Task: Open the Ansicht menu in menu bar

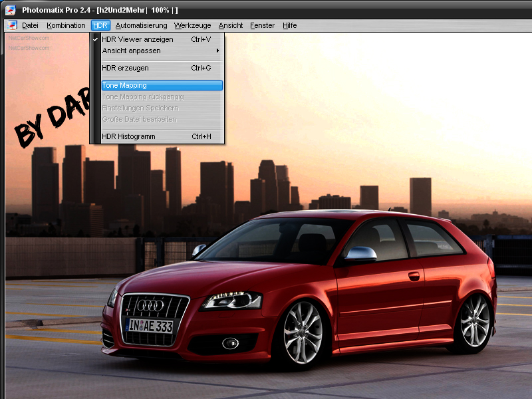Action: click(x=231, y=25)
